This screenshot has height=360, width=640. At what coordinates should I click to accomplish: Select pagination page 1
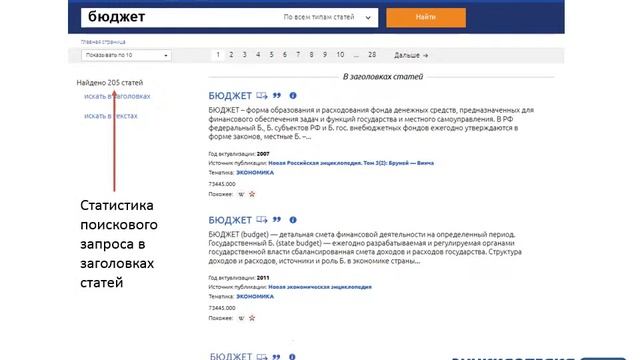(x=218, y=55)
